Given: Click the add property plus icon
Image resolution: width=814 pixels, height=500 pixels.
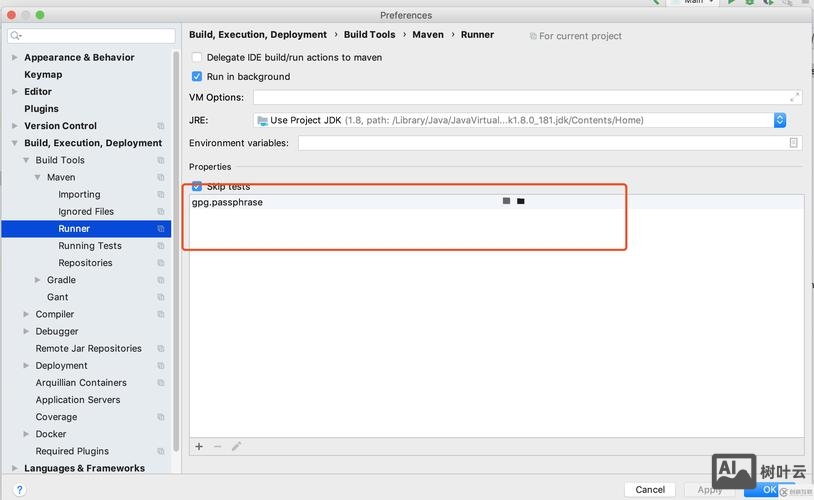Looking at the screenshot, I should click(199, 447).
